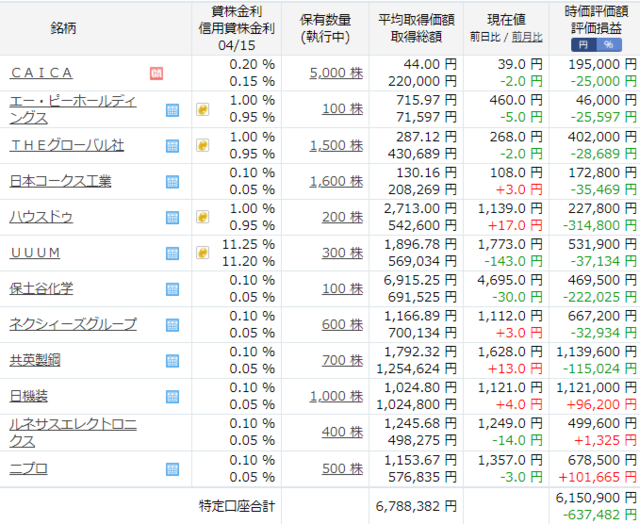Click the 現在値 column header

(x=506, y=20)
